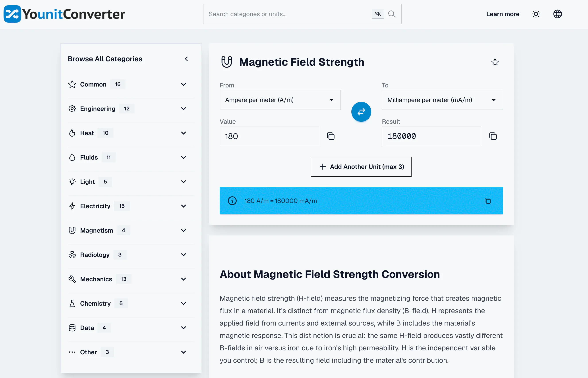Click the YounitConverter logo
This screenshot has height=378, width=588.
64,14
